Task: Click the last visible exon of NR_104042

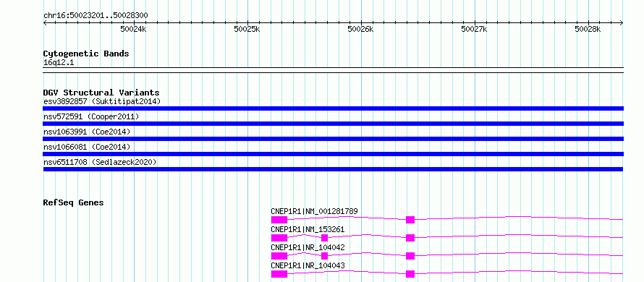Action: click(x=410, y=256)
